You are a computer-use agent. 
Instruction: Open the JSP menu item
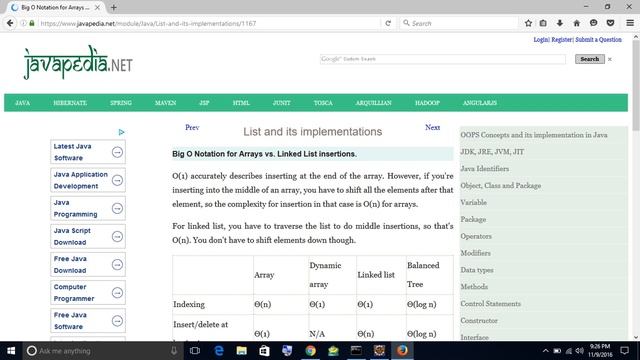[204, 103]
